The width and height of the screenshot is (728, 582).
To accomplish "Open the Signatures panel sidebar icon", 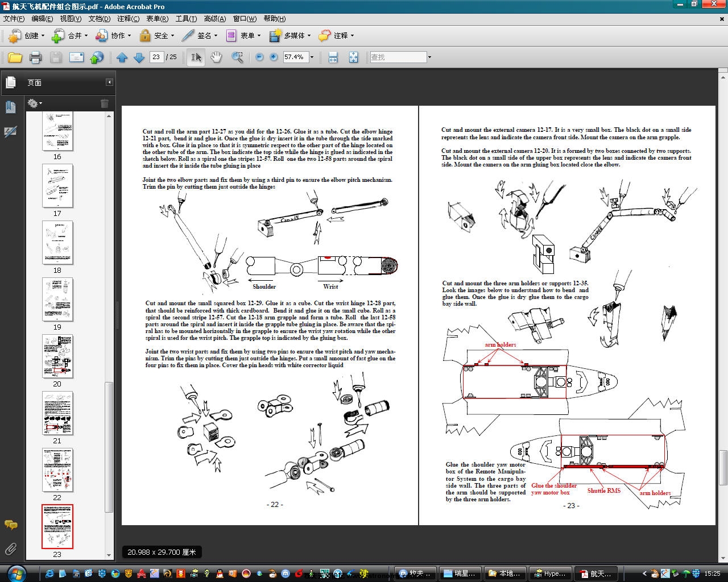I will [x=11, y=132].
